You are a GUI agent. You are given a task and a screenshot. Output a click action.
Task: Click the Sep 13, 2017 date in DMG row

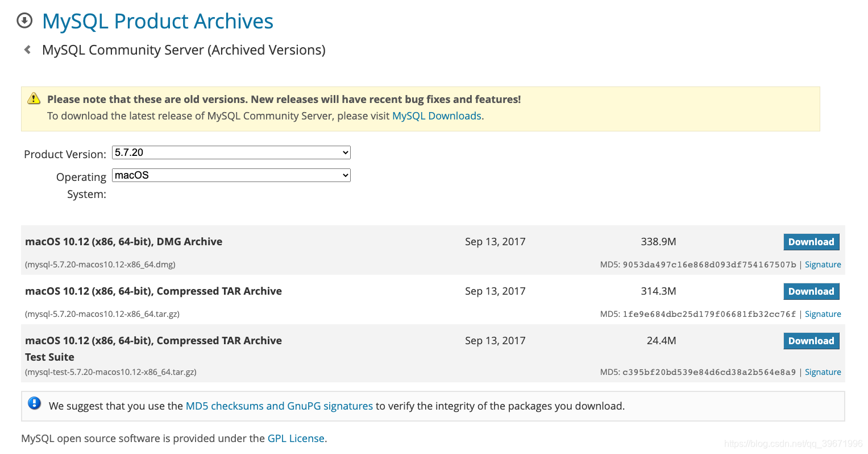click(495, 242)
